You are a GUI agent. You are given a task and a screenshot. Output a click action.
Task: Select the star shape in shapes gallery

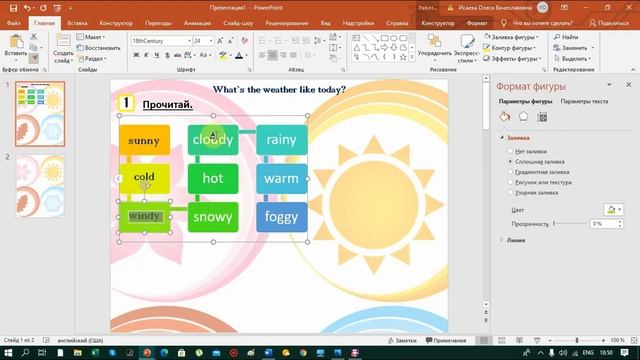(x=403, y=57)
